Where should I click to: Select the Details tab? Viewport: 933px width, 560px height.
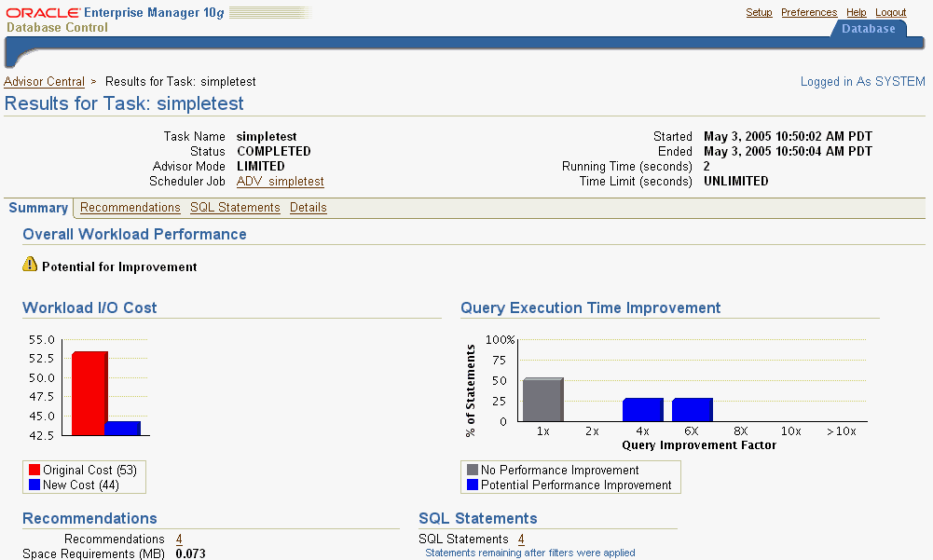pos(308,208)
